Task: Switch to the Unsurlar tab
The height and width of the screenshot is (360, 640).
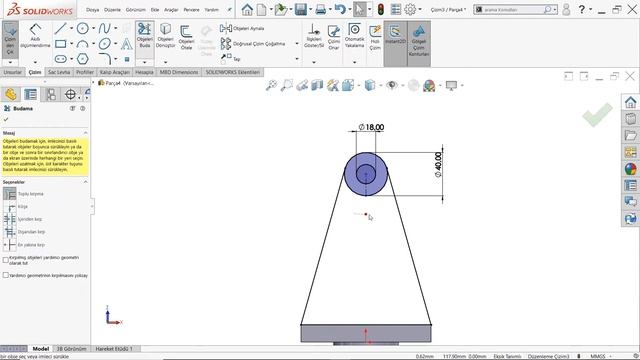Action: click(x=12, y=72)
